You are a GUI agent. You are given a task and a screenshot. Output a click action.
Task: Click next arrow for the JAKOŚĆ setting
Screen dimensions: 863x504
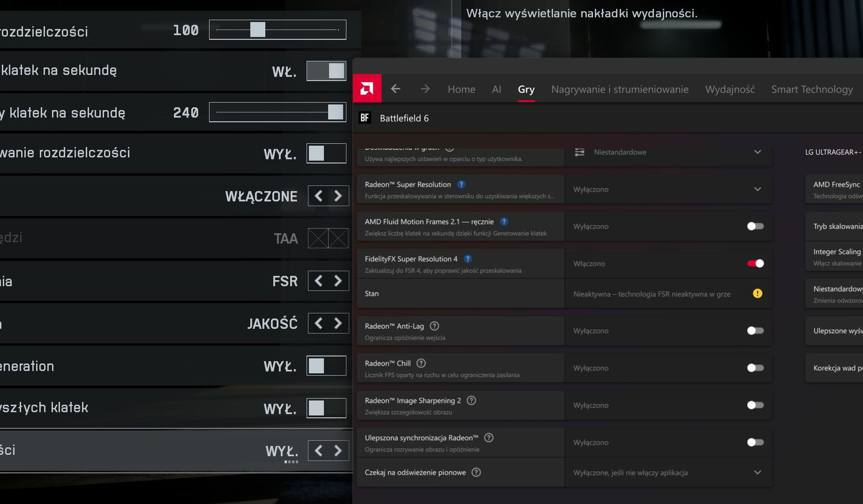pos(338,323)
